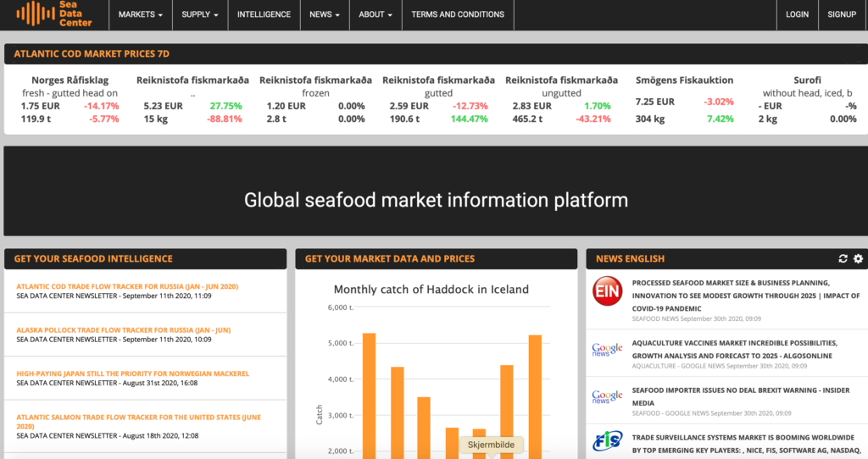The image size is (868, 459).
Task: Click the EIN news source icon
Action: click(x=607, y=290)
